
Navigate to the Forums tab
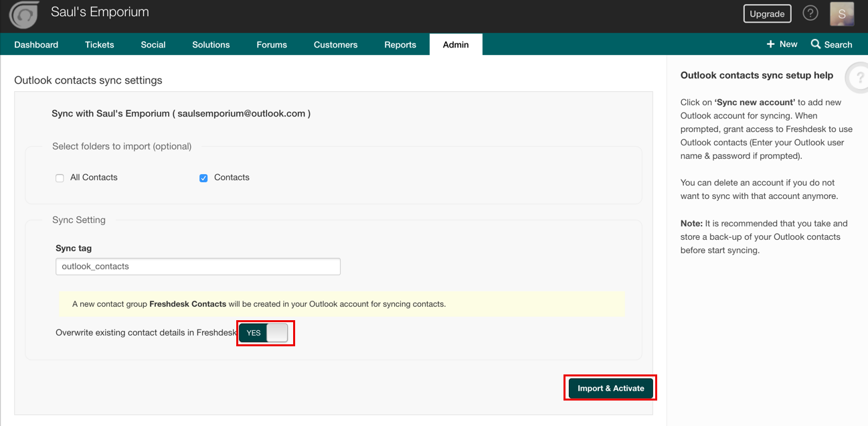coord(272,45)
